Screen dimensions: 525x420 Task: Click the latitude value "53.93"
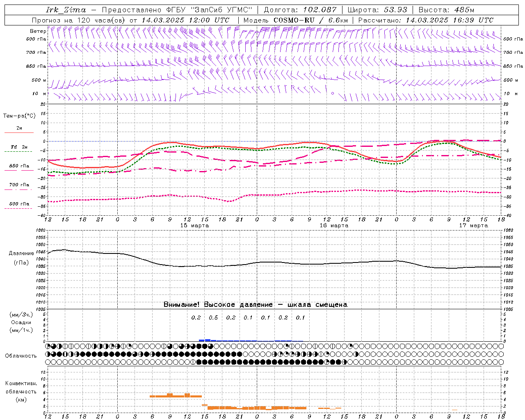click(396, 10)
